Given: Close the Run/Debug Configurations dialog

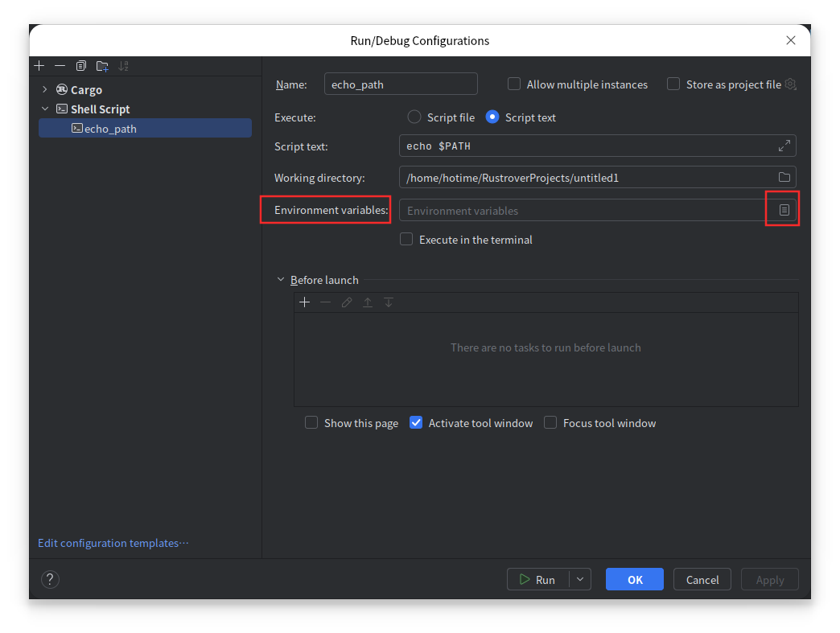Looking at the screenshot, I should (791, 40).
